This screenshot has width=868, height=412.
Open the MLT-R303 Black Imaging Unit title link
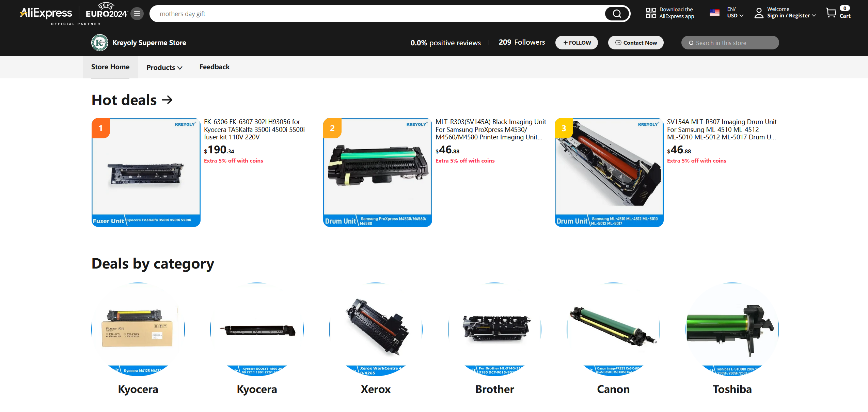[490, 129]
